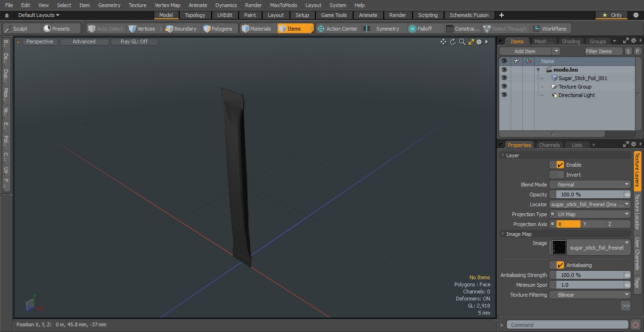Image resolution: width=644 pixels, height=332 pixels.
Task: Add a new layout tab with plus icon
Action: coord(502,15)
